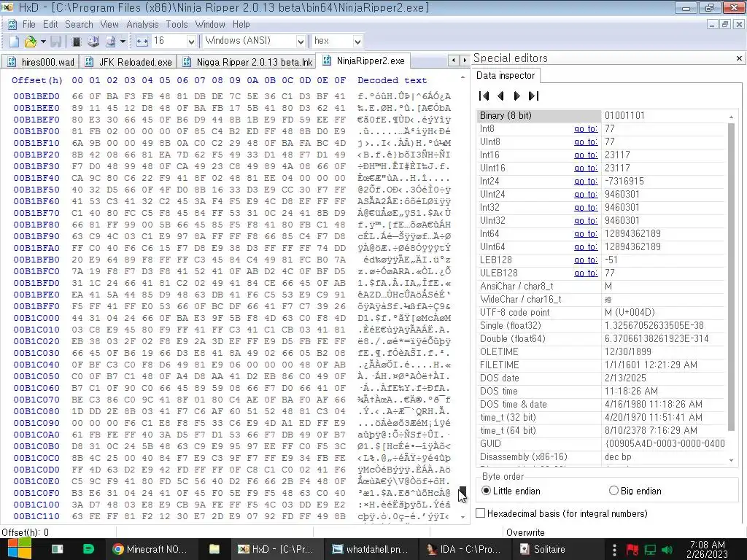The image size is (747, 560).
Task: Click go to link for Int8
Action: pyautogui.click(x=586, y=128)
